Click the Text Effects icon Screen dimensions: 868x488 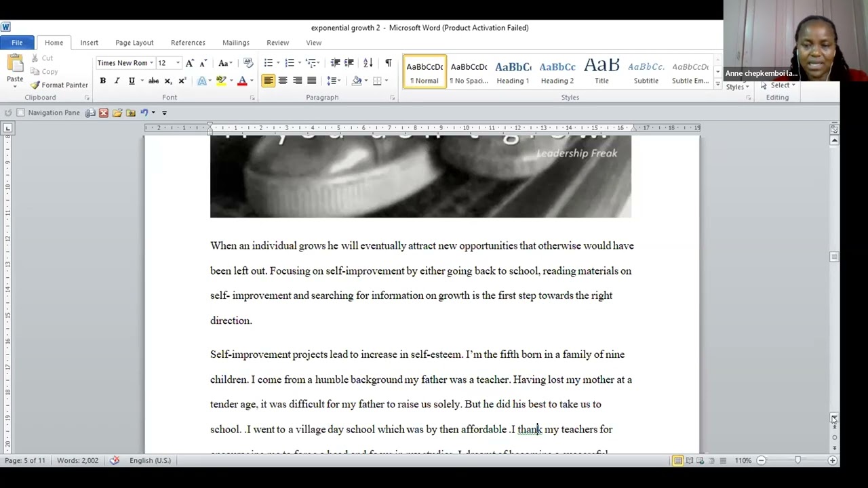[x=201, y=81]
